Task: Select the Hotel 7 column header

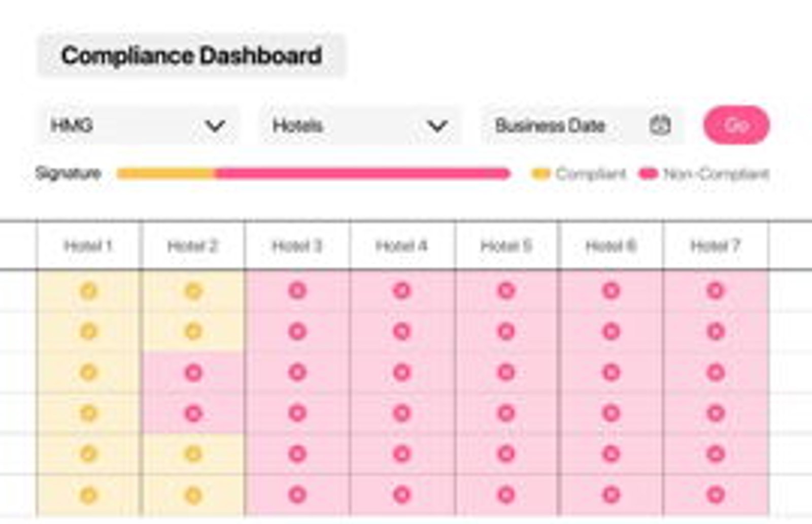Action: [x=716, y=246]
